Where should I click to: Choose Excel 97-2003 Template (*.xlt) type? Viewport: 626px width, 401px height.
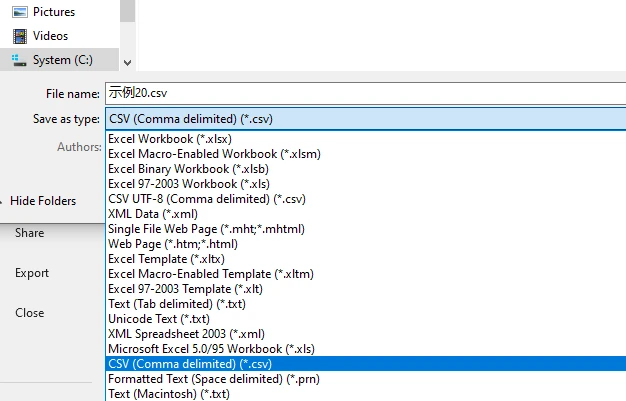pyautogui.click(x=366, y=289)
